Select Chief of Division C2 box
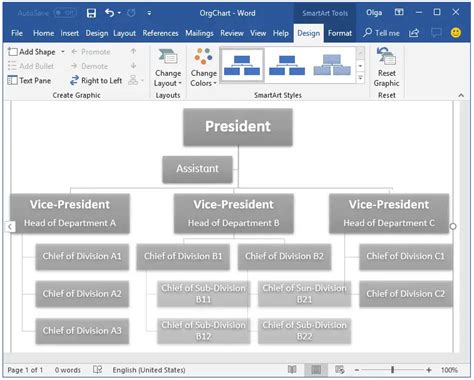474x380 pixels. [406, 294]
